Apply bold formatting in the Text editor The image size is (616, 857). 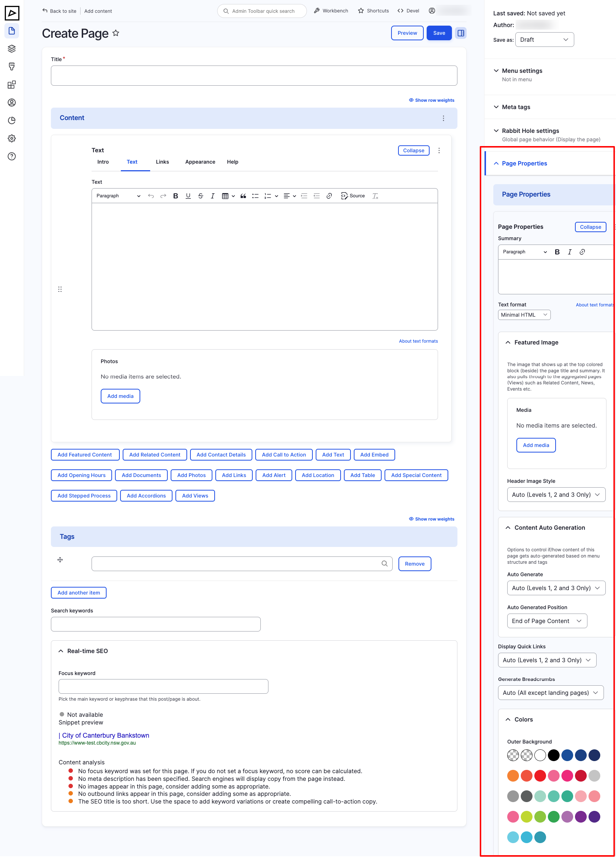[175, 196]
